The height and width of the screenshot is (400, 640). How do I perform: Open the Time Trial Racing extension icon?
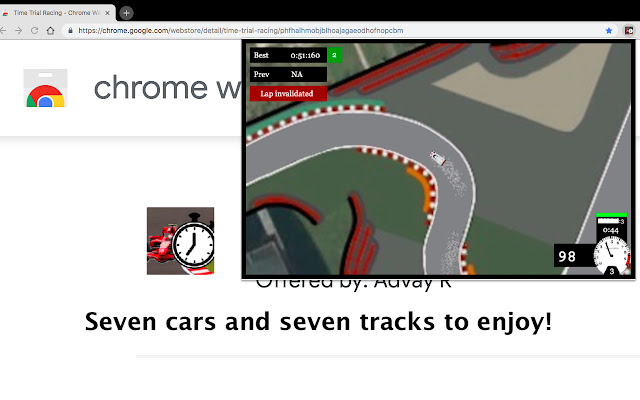coord(629,31)
